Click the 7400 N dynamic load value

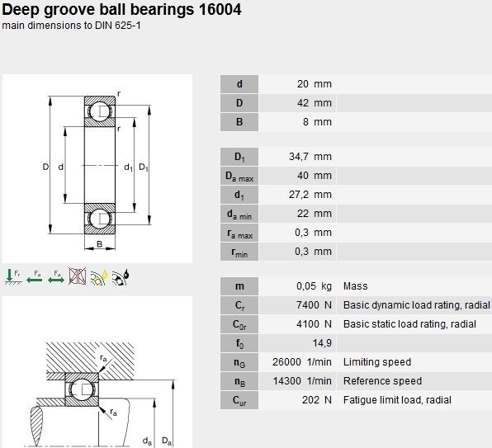tap(314, 305)
